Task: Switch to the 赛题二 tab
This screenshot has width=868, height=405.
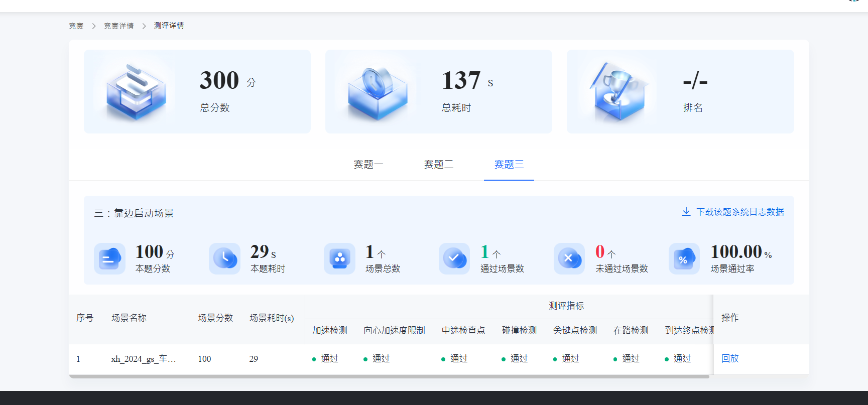Action: (x=438, y=165)
